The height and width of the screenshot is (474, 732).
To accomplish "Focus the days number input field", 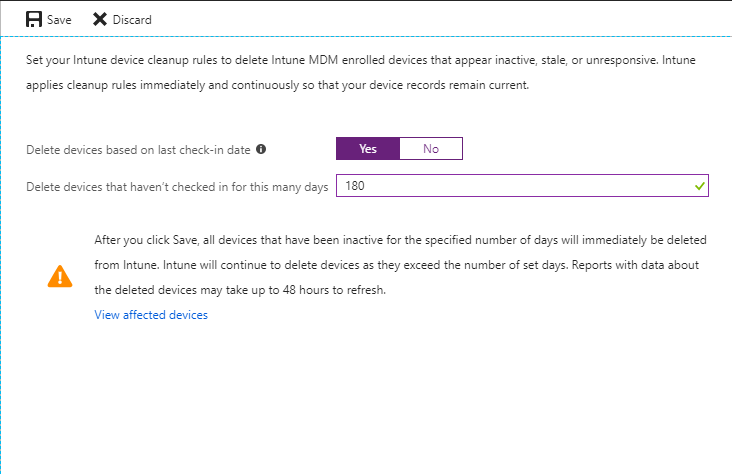I will tap(510, 186).
